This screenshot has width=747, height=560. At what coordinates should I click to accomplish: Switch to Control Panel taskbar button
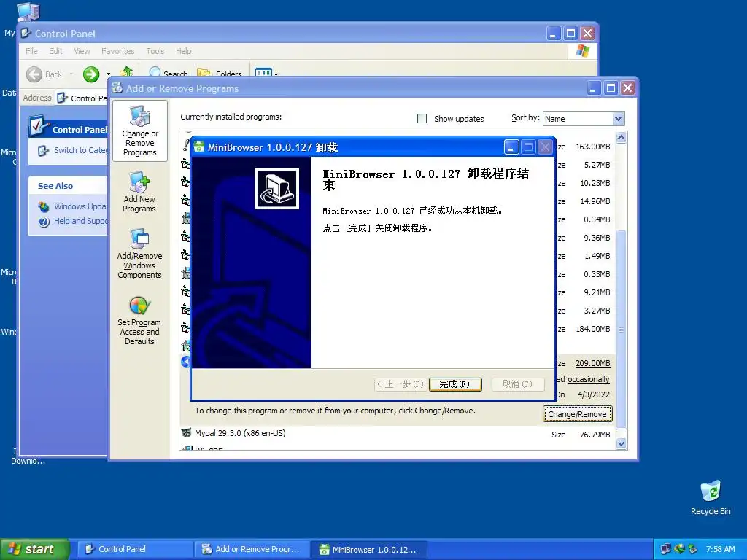click(x=134, y=549)
